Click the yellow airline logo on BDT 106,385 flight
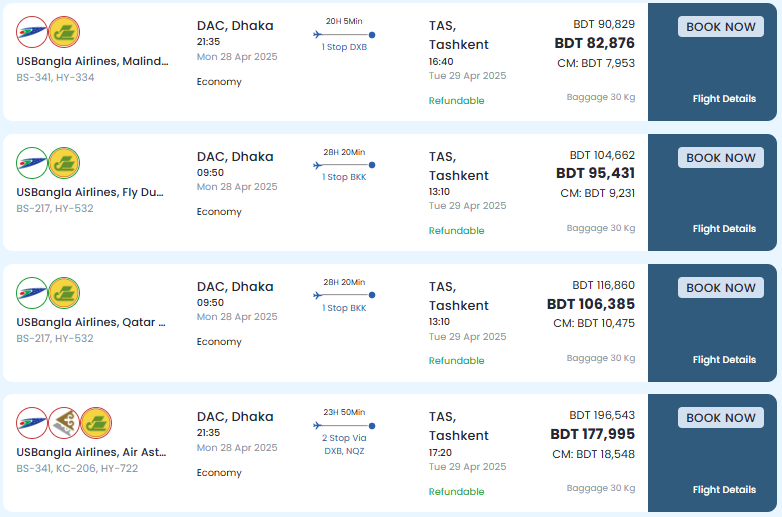Screen dimensions: 782x517 pyautogui.click(x=64, y=293)
